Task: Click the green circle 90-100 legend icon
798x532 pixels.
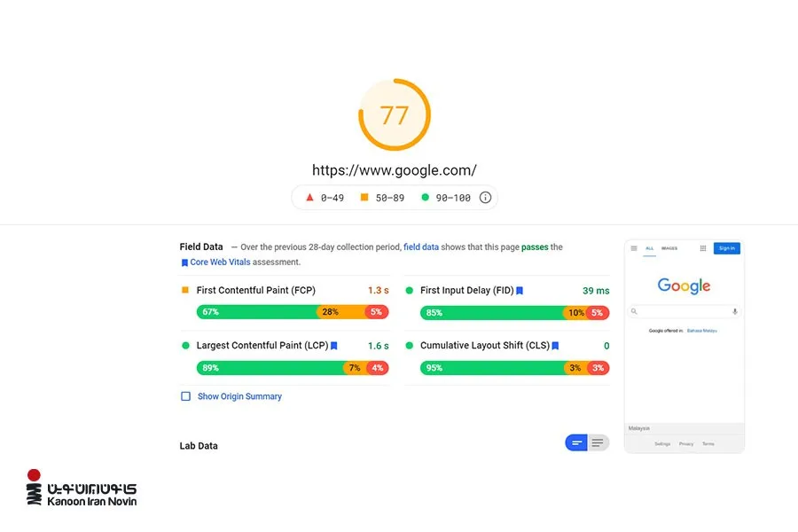Action: [425, 197]
